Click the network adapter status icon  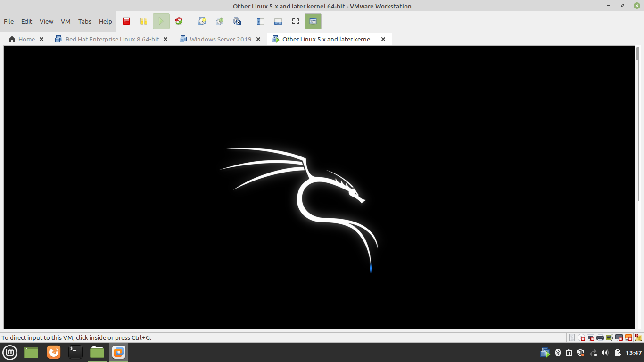point(610,337)
